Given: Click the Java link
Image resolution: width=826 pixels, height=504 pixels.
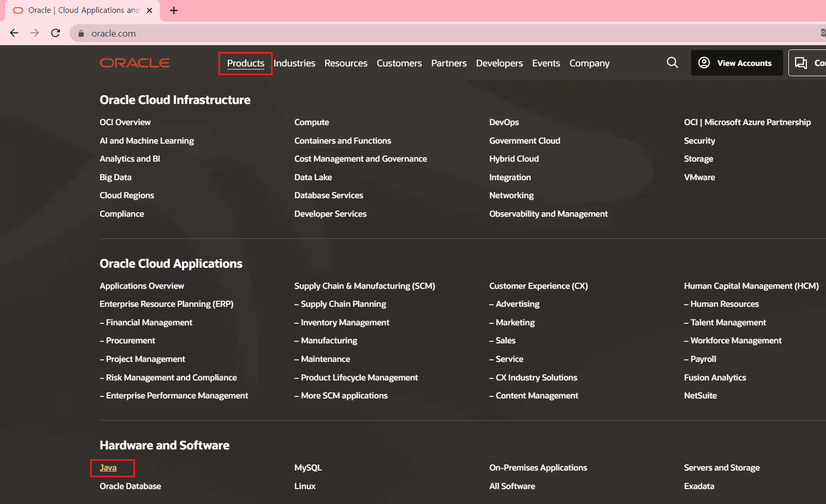Looking at the screenshot, I should point(108,467).
